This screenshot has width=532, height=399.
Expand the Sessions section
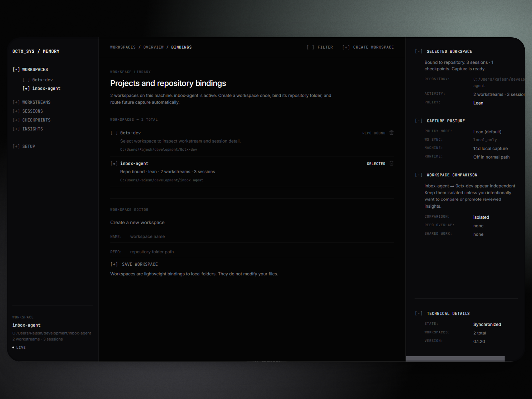16,111
